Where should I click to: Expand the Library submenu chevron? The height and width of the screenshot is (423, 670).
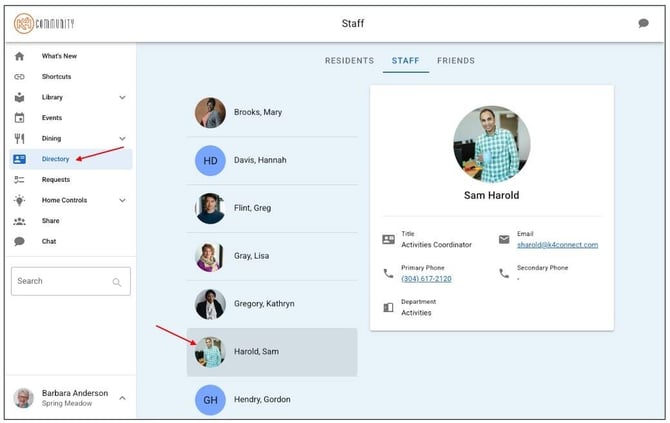122,97
